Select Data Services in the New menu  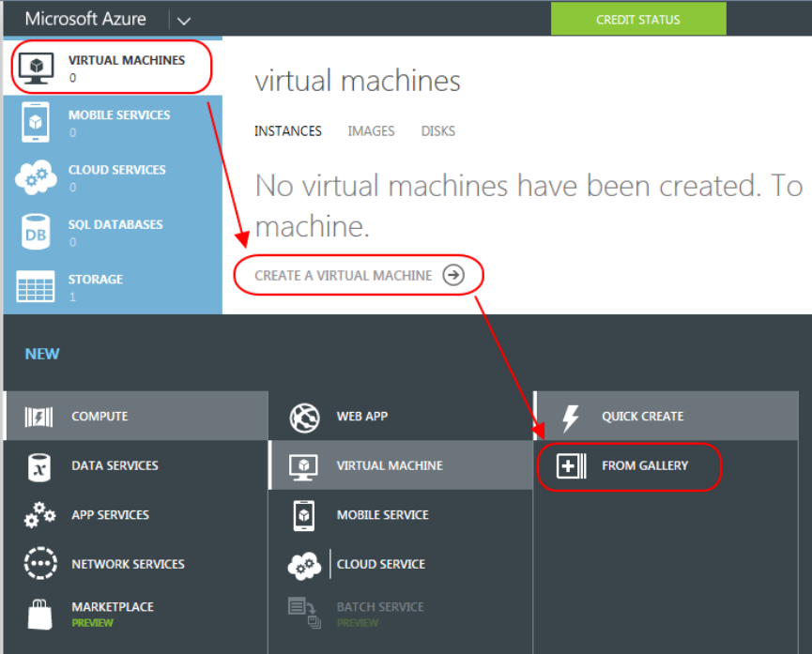tap(137, 465)
